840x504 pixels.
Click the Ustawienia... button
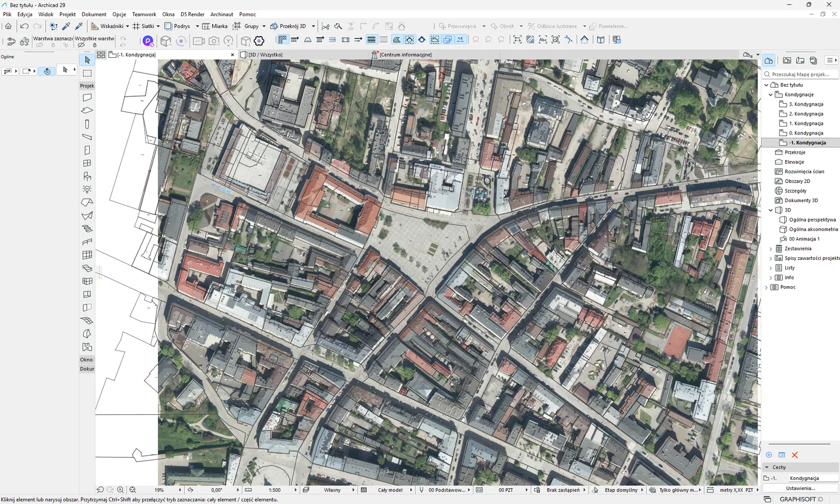pos(801,488)
